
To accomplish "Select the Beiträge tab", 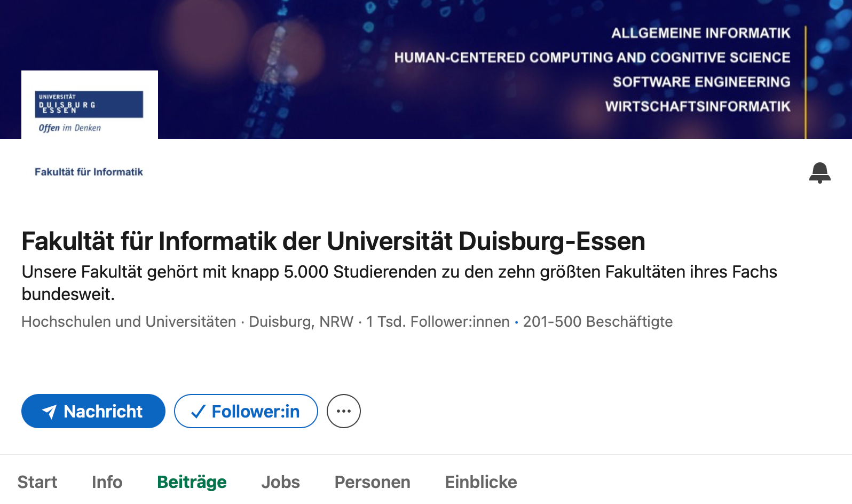I will tap(192, 482).
